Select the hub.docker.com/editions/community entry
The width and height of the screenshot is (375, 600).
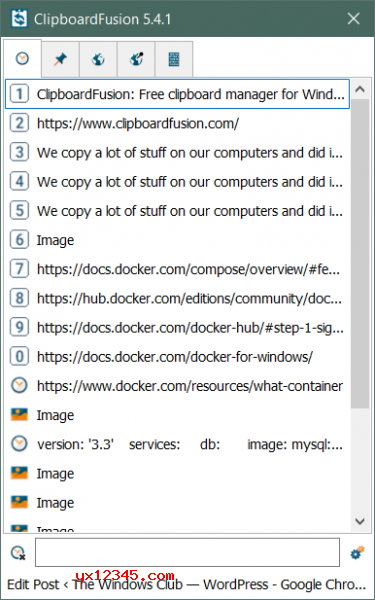tap(177, 298)
